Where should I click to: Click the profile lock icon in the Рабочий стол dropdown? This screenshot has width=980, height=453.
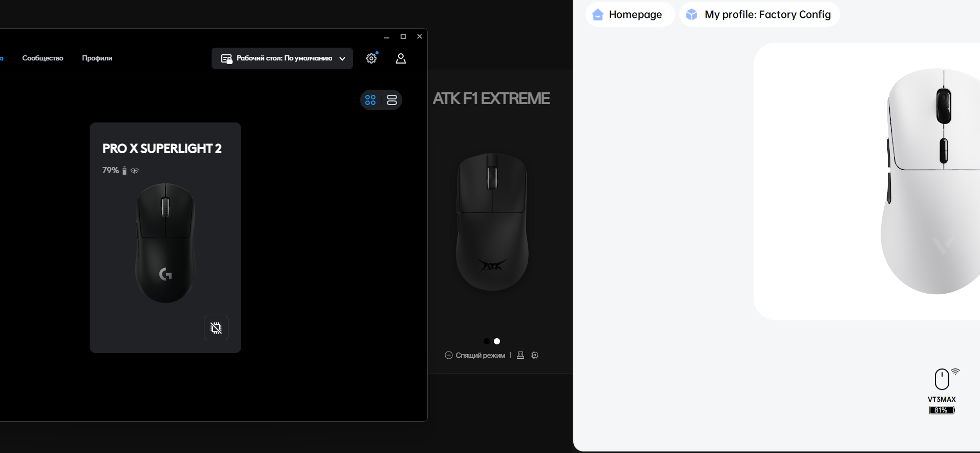point(226,59)
